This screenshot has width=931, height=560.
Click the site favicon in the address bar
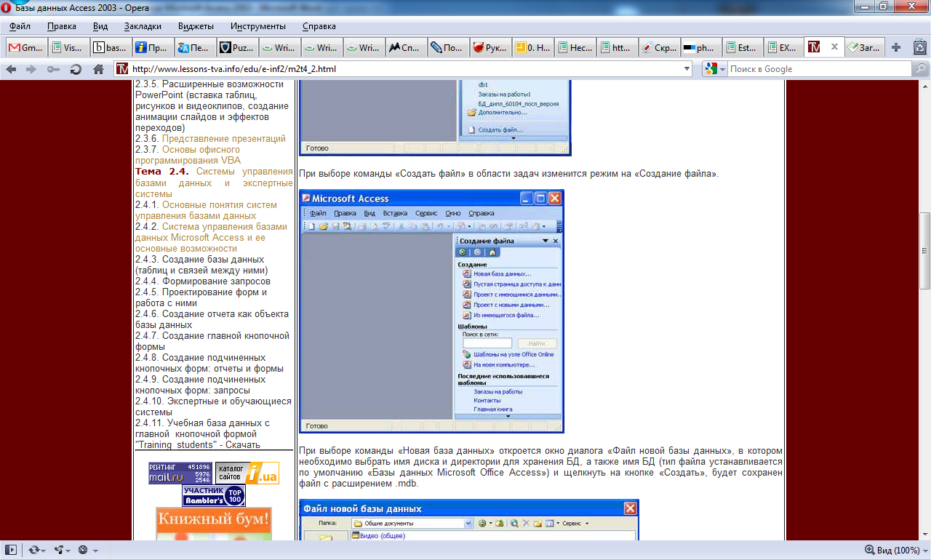tap(122, 69)
